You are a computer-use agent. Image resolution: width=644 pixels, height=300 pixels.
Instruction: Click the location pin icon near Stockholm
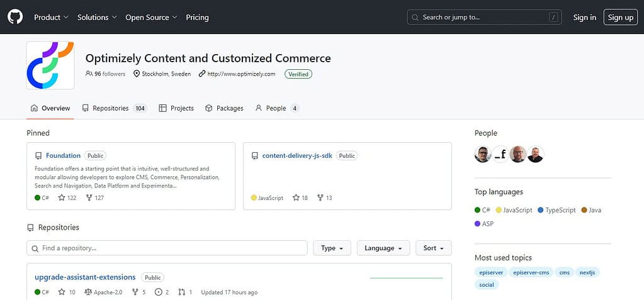(137, 74)
